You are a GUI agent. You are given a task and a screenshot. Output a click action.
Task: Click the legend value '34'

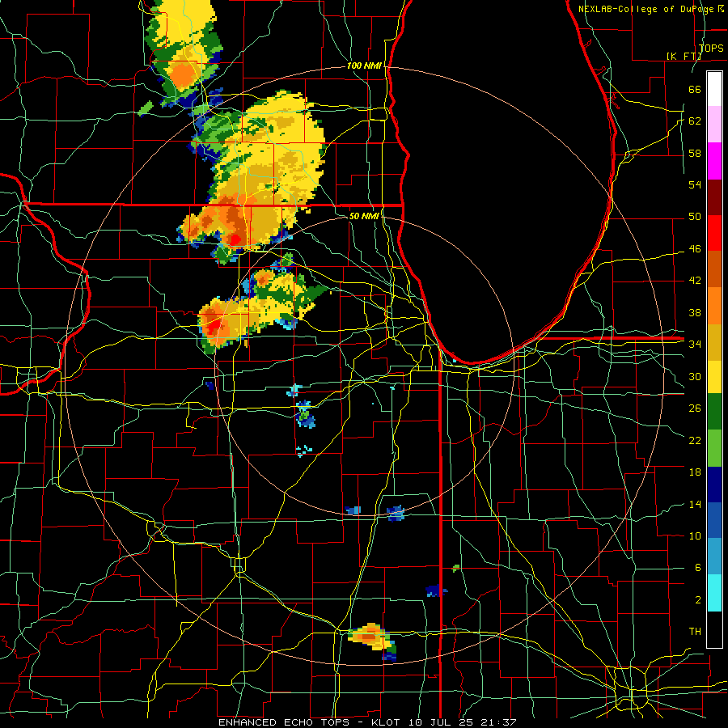[x=695, y=345]
